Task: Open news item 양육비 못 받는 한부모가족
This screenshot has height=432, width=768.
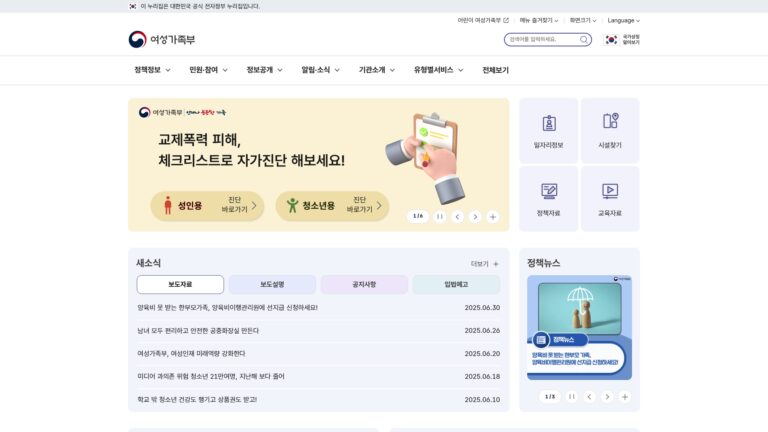Action: tap(227, 308)
